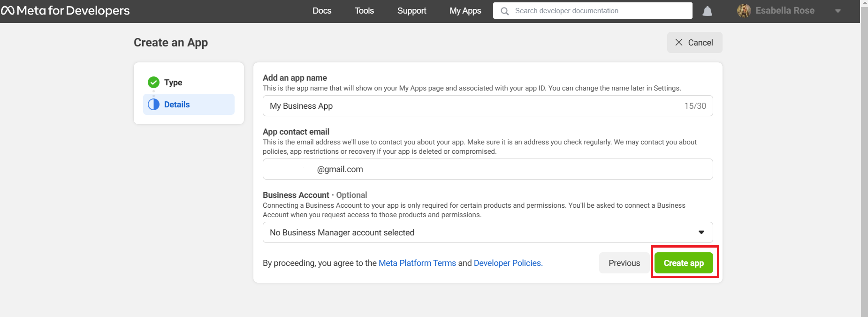Click the search magnifier icon
868x317 pixels.
(505, 11)
